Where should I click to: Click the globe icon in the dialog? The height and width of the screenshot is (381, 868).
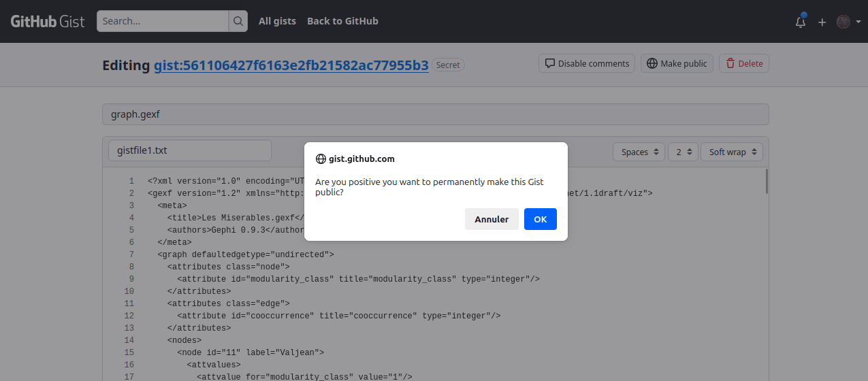321,159
